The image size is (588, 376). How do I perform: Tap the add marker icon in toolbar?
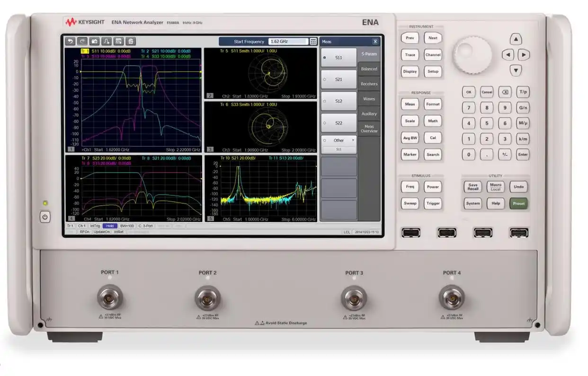point(107,42)
